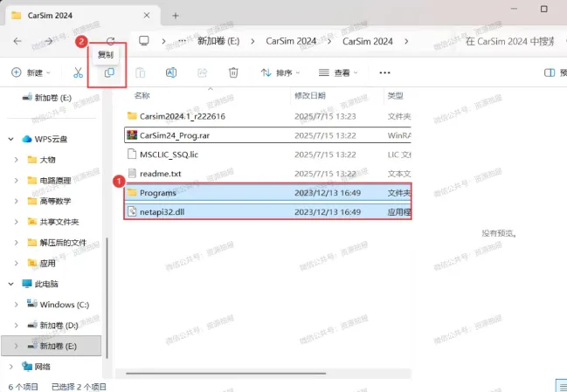Click the horizontal scrollbar in file list
The image size is (567, 392).
226,374
